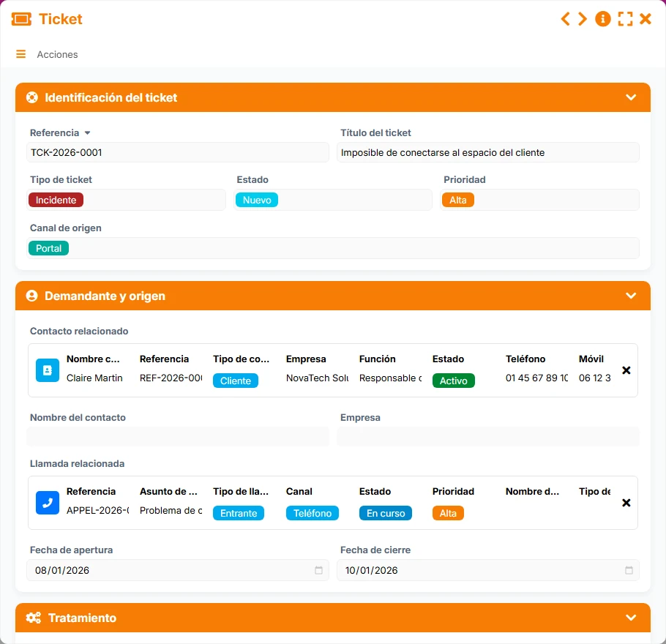Select the Nuevo status badge

coord(257,200)
